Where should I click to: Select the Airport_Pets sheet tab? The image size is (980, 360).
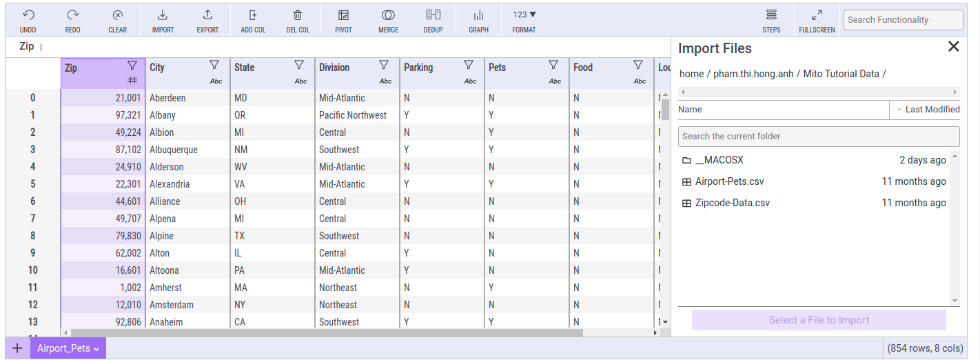click(x=63, y=348)
